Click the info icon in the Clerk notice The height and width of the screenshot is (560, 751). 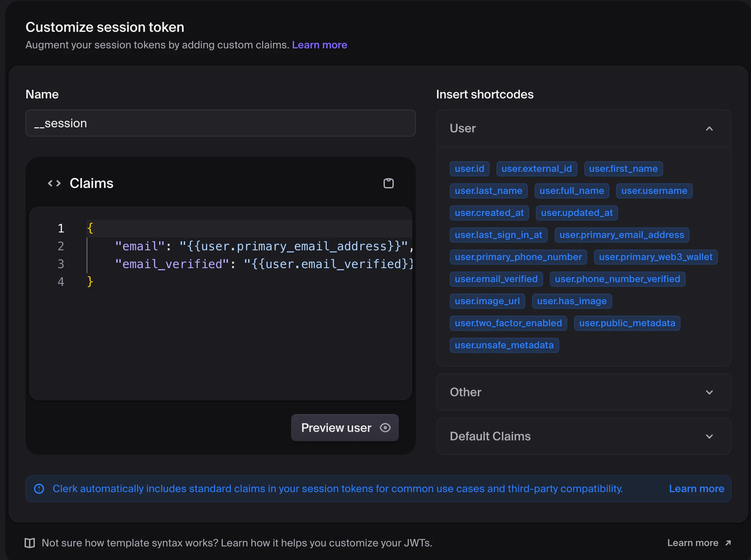[x=39, y=489]
